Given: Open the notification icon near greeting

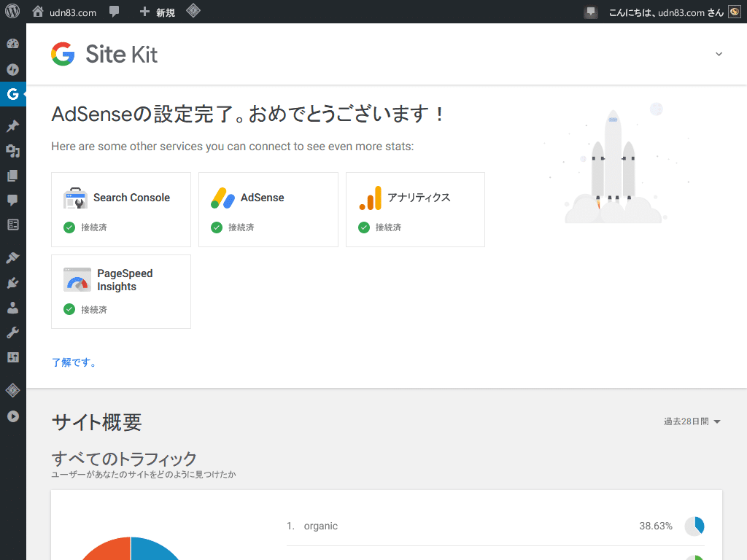Looking at the screenshot, I should [x=591, y=12].
